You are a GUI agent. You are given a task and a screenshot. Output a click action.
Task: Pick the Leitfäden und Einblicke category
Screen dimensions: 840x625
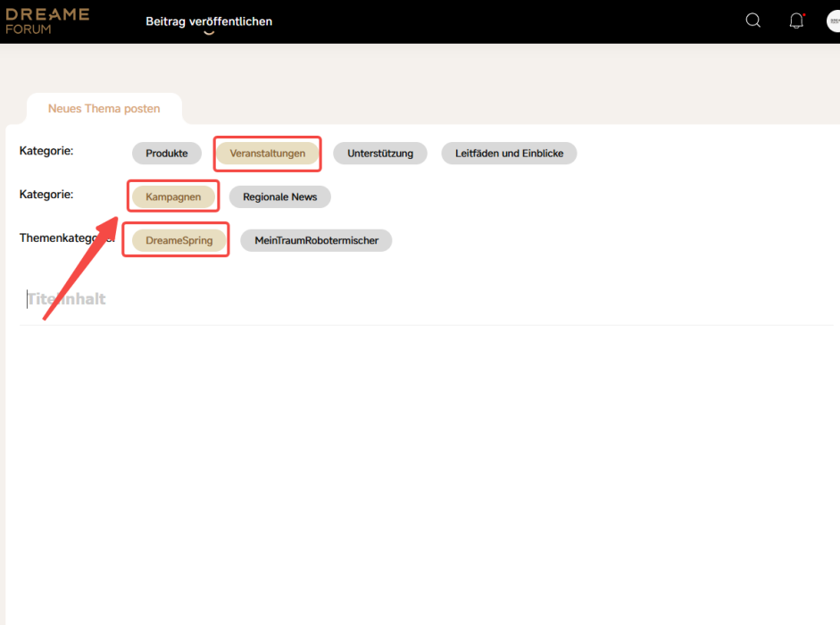(509, 154)
